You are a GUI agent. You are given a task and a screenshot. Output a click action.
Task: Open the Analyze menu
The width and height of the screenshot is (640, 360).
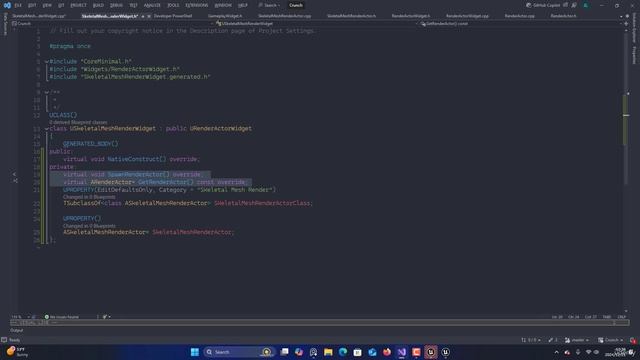pos(152,5)
